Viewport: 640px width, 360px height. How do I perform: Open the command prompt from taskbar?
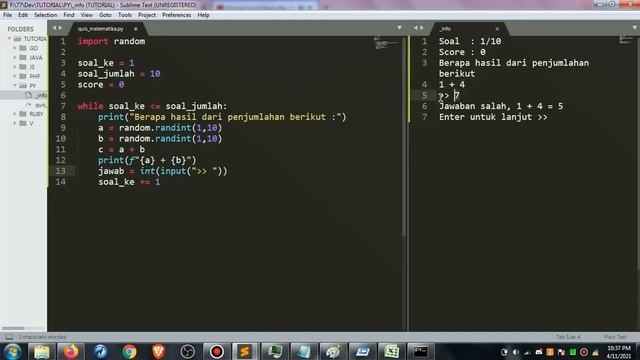(420, 351)
